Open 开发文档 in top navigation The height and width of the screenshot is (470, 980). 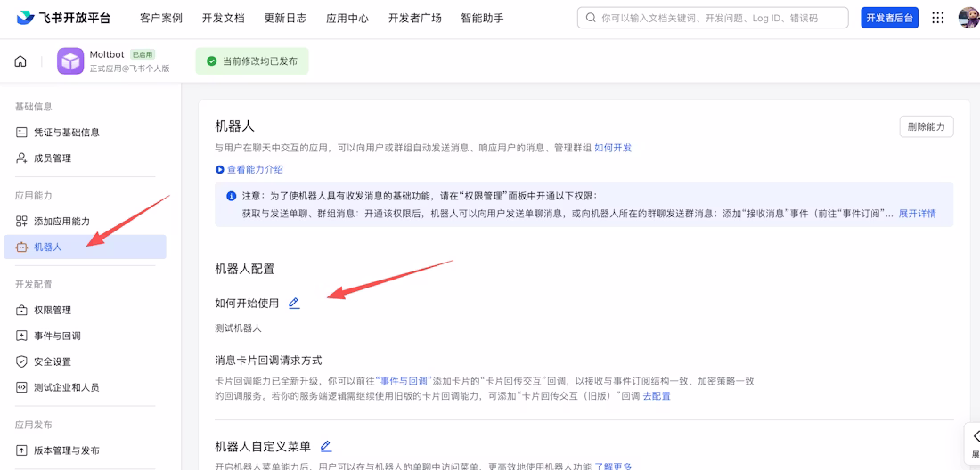(223, 18)
